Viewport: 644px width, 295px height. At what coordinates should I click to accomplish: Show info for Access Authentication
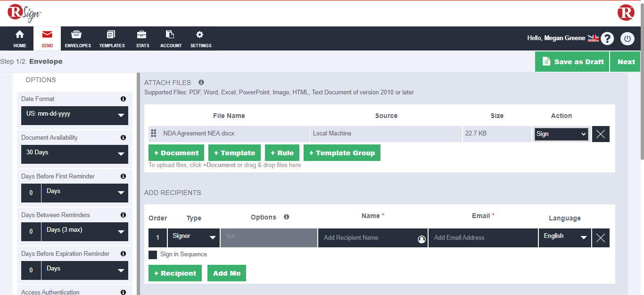point(123,292)
